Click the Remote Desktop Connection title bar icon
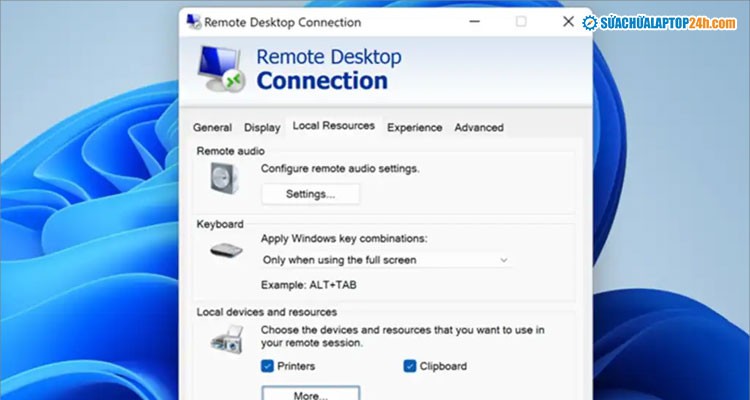Screen dimensions: 750x400 click(x=193, y=22)
